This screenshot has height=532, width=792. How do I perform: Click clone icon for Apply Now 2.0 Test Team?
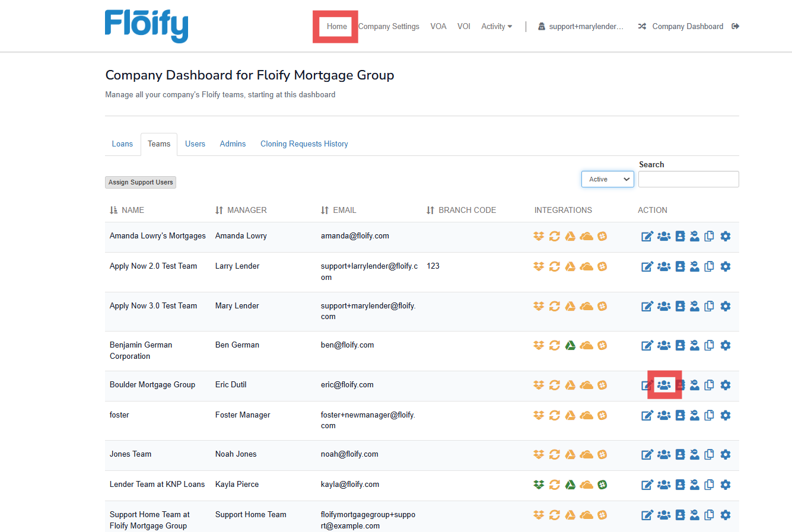709,266
